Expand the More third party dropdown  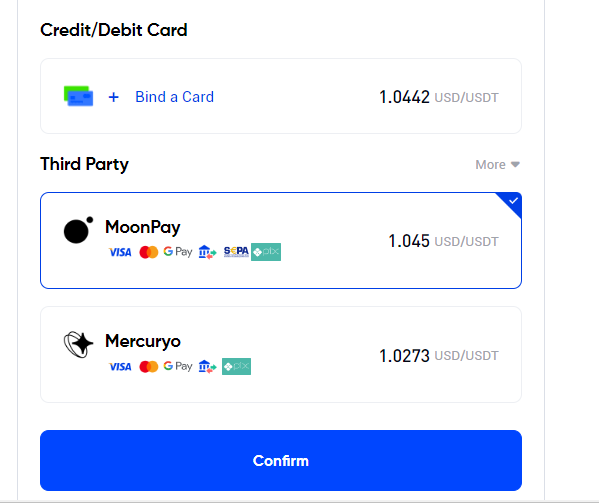497,165
